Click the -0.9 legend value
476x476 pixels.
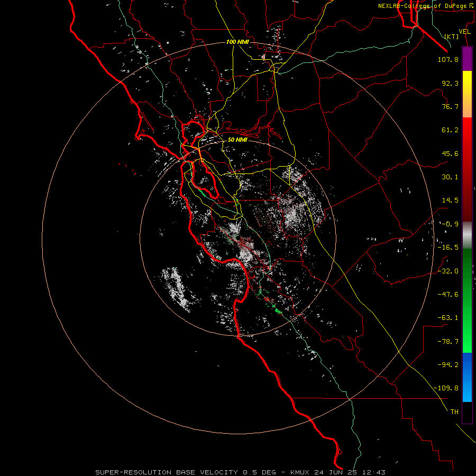click(449, 224)
